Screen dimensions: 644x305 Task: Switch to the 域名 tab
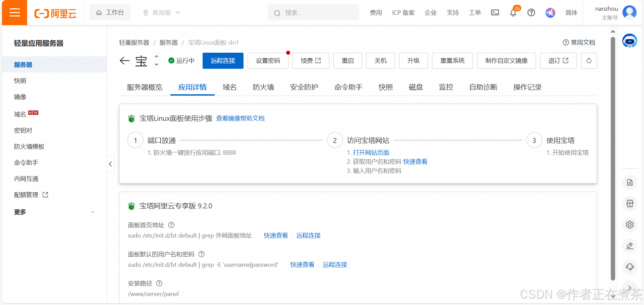pyautogui.click(x=229, y=87)
